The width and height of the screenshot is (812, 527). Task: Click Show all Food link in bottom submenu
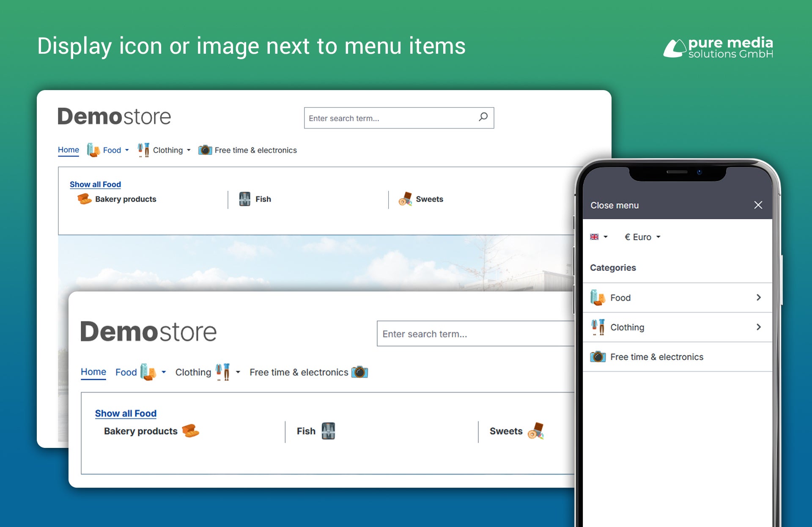(x=126, y=413)
